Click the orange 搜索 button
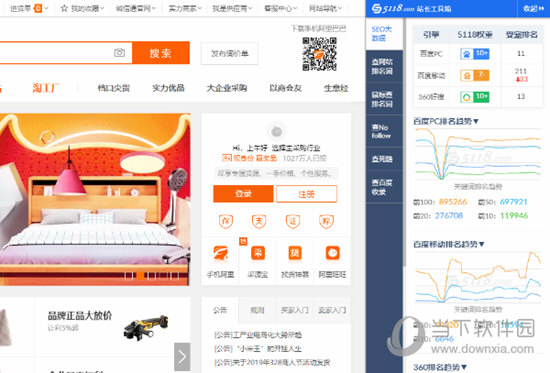Viewport: 550px width, 373px height. [161, 53]
